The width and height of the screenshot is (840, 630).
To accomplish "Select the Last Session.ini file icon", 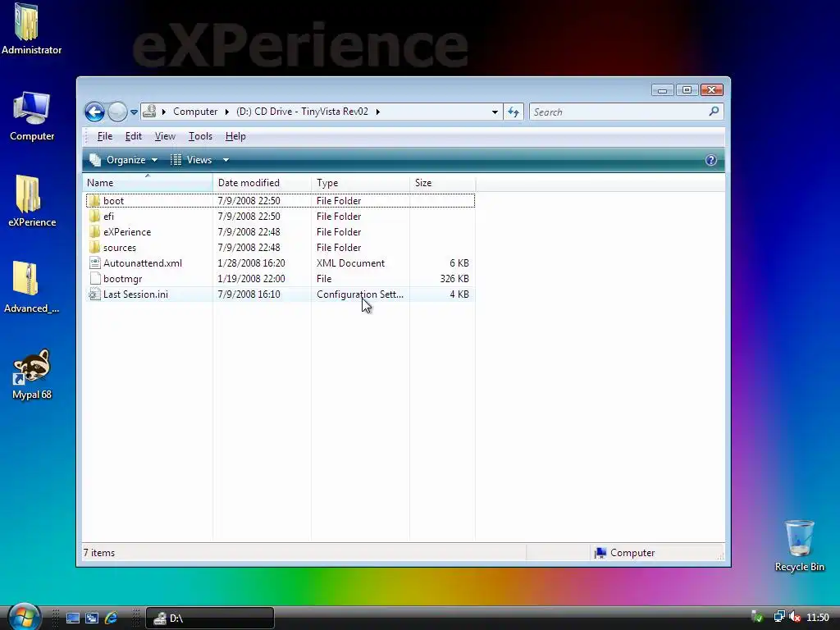I will 95,294.
